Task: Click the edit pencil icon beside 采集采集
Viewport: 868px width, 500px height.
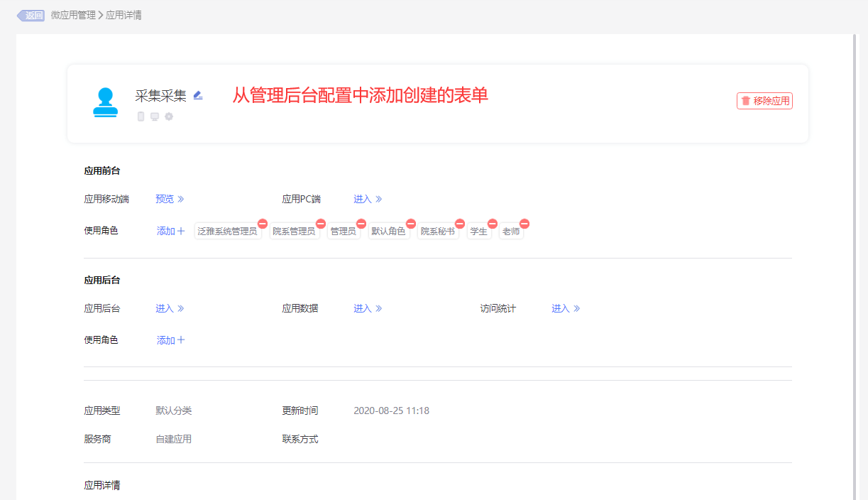Action: 198,95
